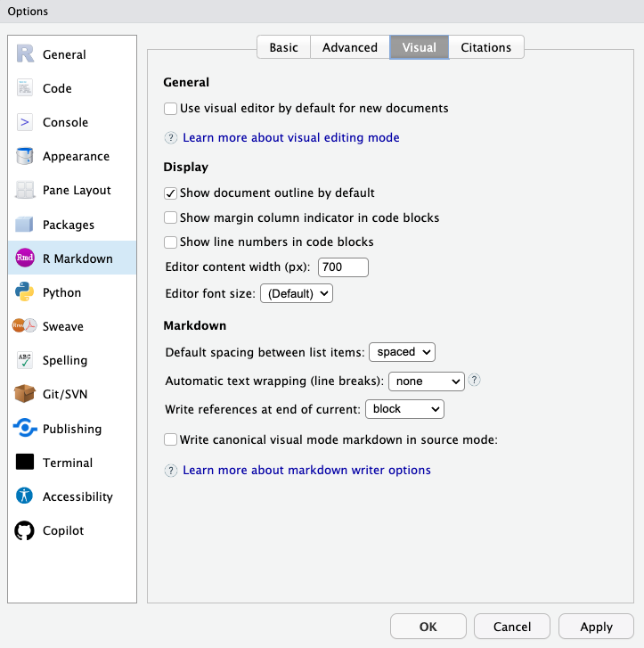Open Appearance settings paint bucket icon
This screenshot has width=644, height=648.
pyautogui.click(x=25, y=156)
